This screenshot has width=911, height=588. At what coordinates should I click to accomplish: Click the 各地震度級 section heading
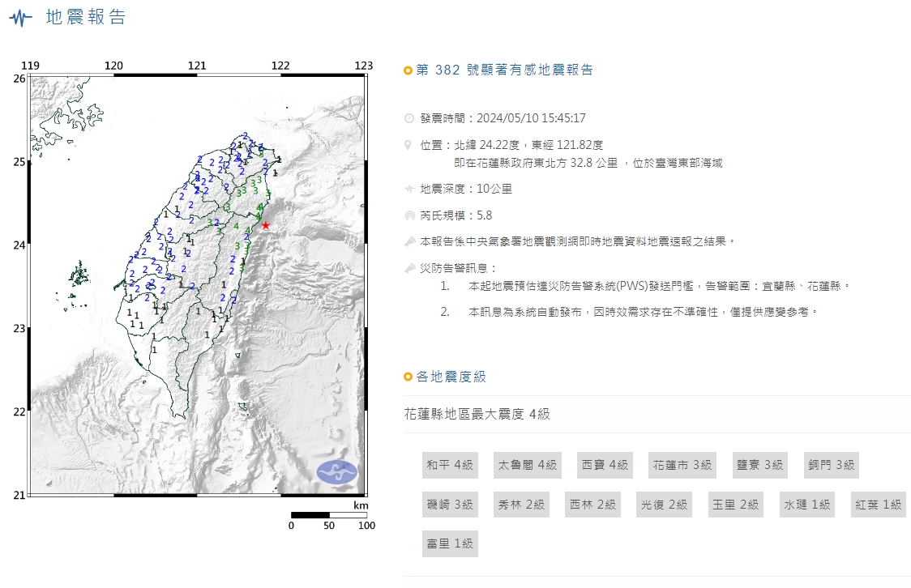pyautogui.click(x=451, y=377)
